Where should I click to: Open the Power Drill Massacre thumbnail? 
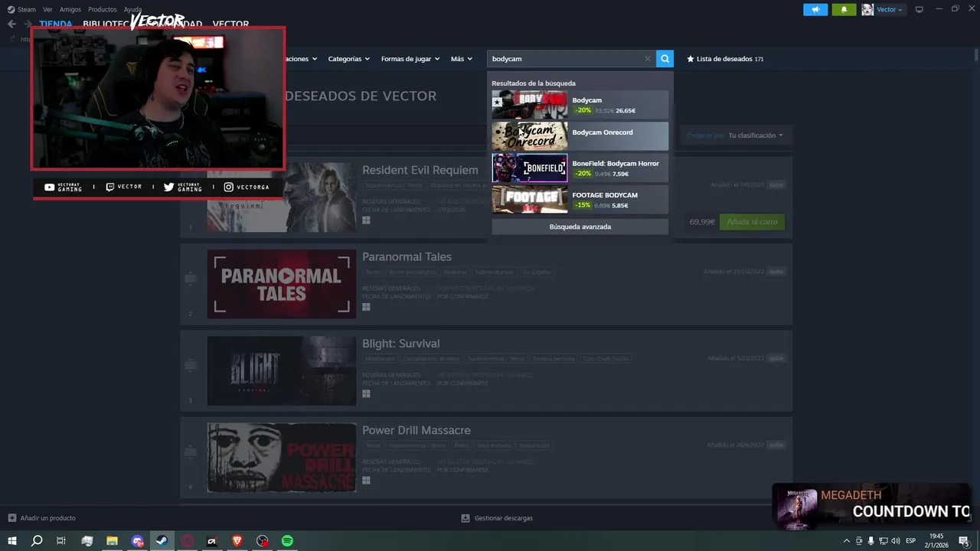click(282, 458)
